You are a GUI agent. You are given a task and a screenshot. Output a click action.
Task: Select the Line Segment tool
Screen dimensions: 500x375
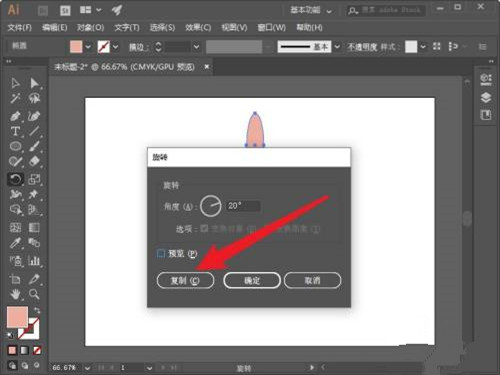[x=34, y=131]
